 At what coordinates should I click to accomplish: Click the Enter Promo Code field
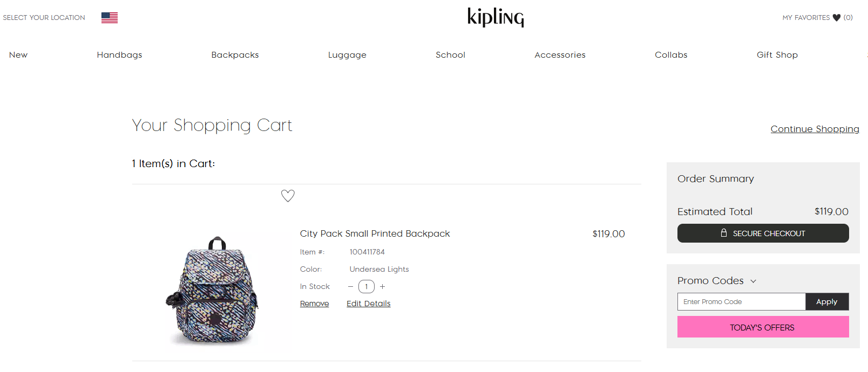coord(740,301)
